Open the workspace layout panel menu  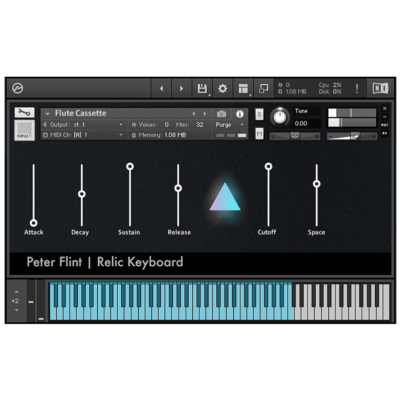click(243, 89)
